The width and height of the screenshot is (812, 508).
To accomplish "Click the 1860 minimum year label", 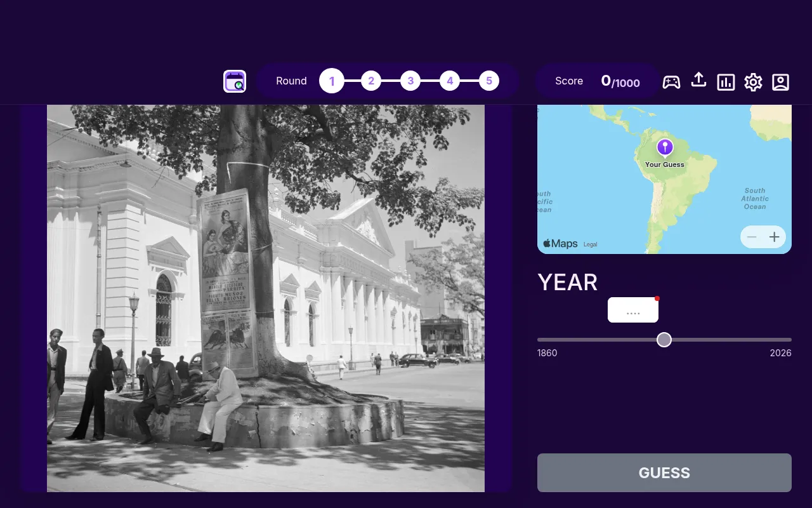I will click(x=547, y=353).
